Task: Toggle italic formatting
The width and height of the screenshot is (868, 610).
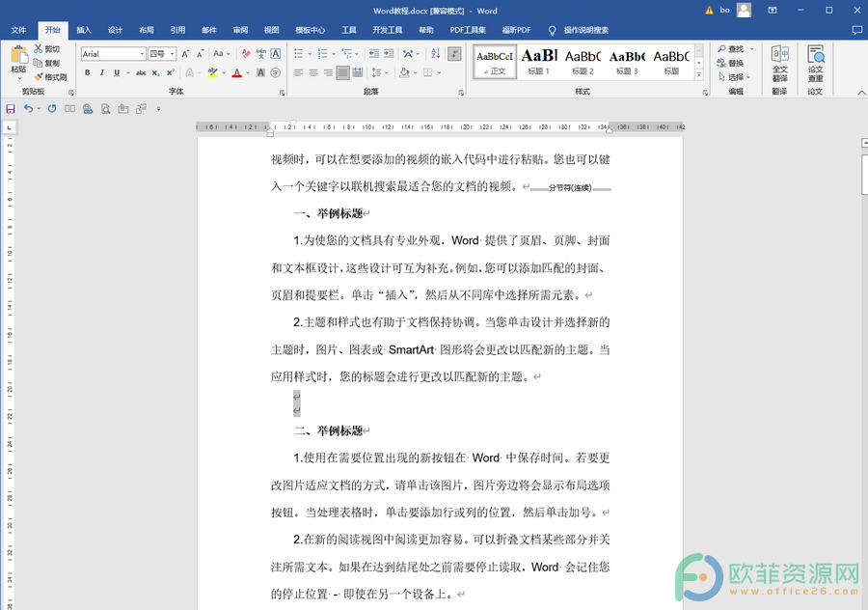Action: coord(102,72)
